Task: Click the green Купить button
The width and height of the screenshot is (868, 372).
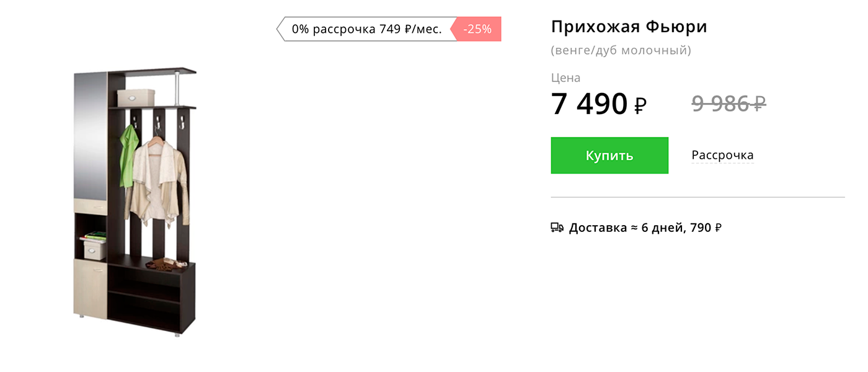Action: point(609,155)
